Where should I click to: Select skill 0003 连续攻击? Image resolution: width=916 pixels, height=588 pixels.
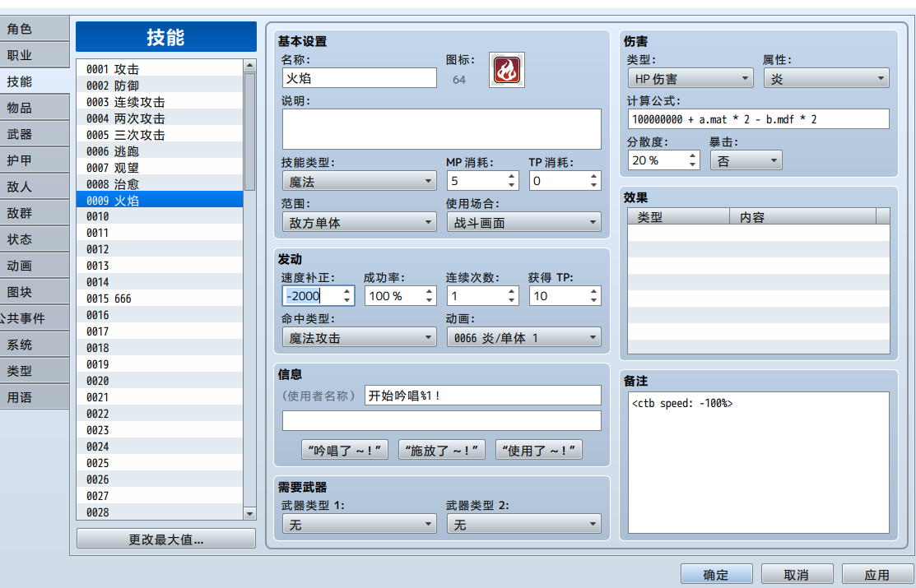click(x=160, y=102)
